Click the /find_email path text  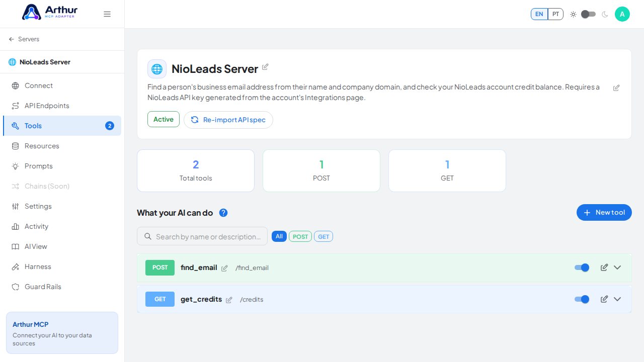point(252,268)
